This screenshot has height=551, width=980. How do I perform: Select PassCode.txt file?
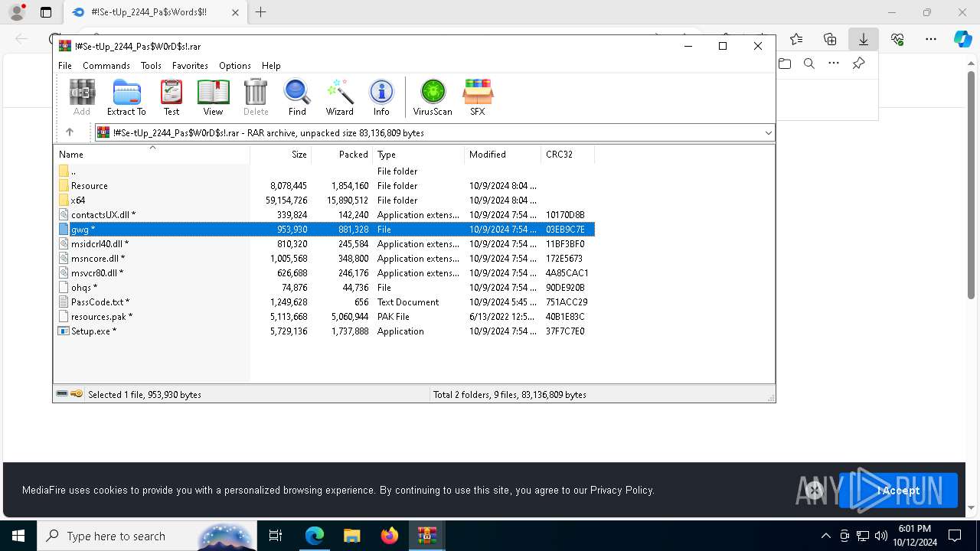325,302
